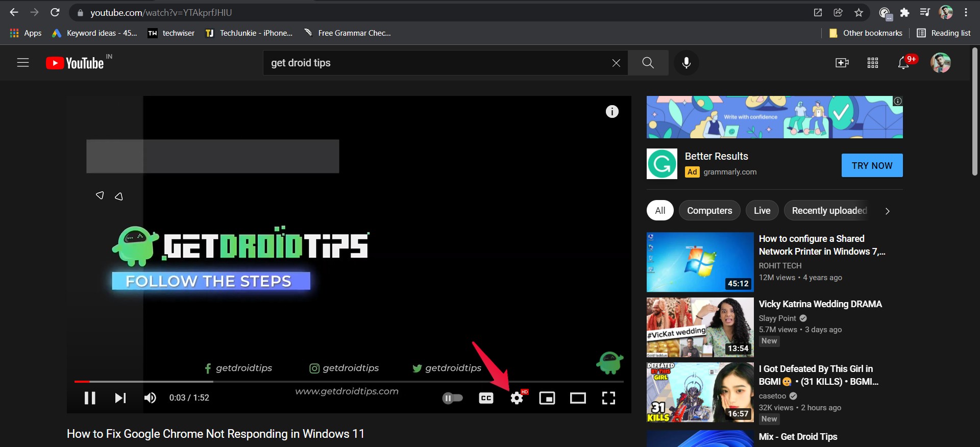980x447 pixels.
Task: Open TechJunkie bookmark
Action: [249, 33]
